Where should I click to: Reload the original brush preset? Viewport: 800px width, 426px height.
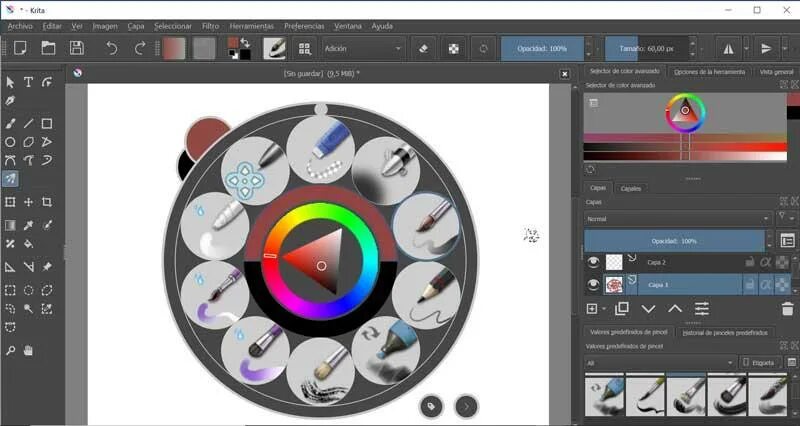pos(483,48)
